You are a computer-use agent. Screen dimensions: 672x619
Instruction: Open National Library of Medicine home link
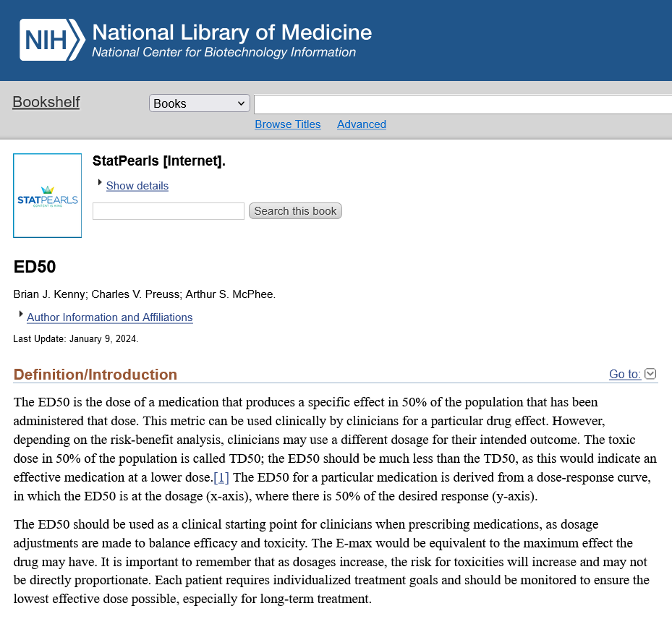click(232, 33)
